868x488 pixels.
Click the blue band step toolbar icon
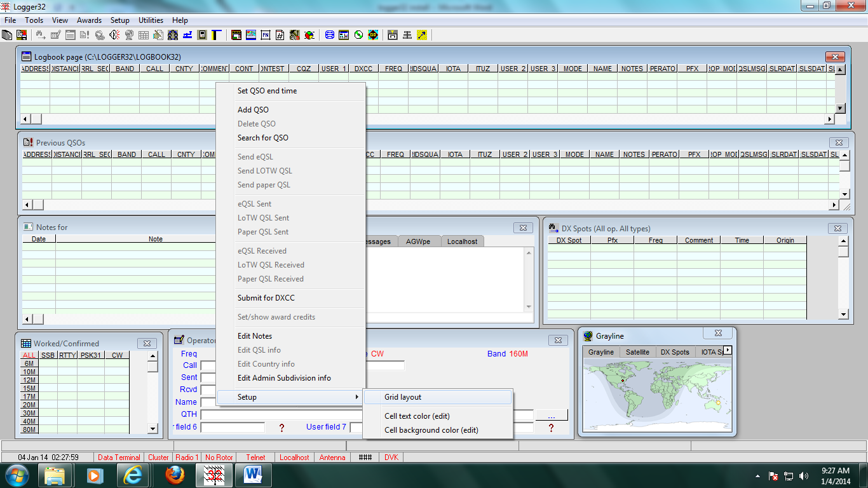187,35
